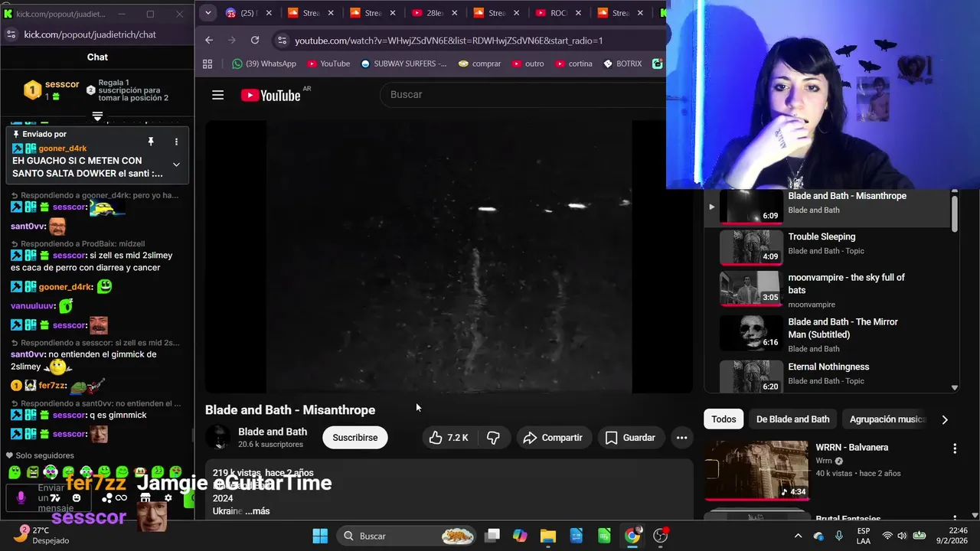The width and height of the screenshot is (980, 551).
Task: Share the video with Compartir
Action: point(554,438)
